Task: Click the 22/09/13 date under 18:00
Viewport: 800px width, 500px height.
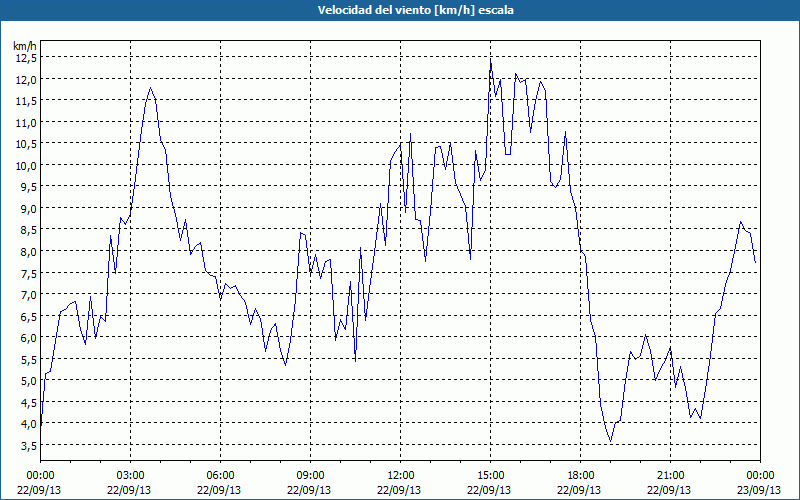Action: pyautogui.click(x=579, y=490)
